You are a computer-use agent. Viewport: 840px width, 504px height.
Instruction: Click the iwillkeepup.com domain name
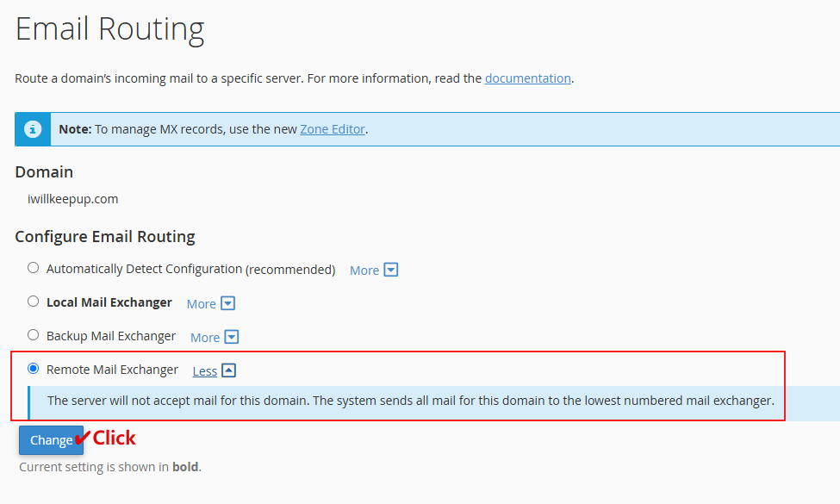(73, 199)
